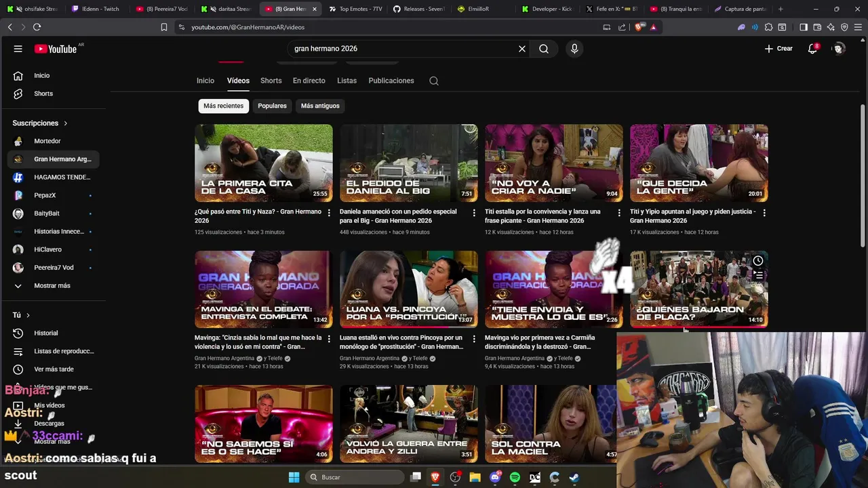Switch to the En directo tab

(x=309, y=81)
